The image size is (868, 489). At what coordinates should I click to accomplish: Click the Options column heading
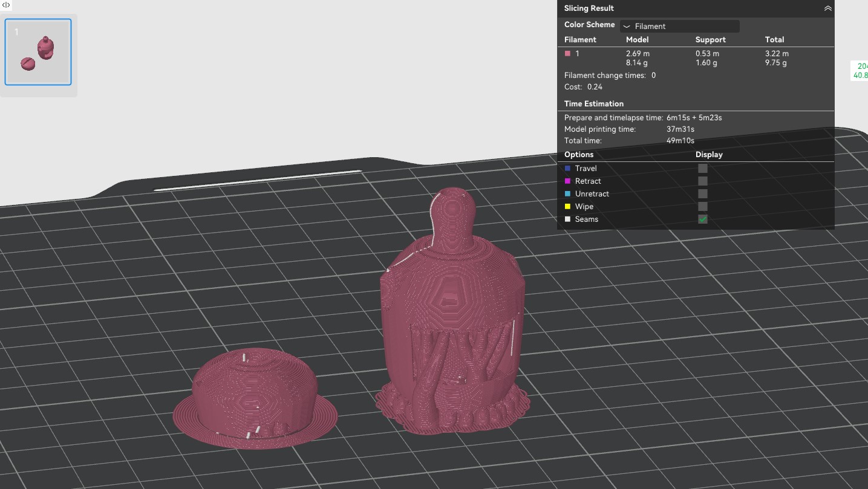click(x=579, y=154)
